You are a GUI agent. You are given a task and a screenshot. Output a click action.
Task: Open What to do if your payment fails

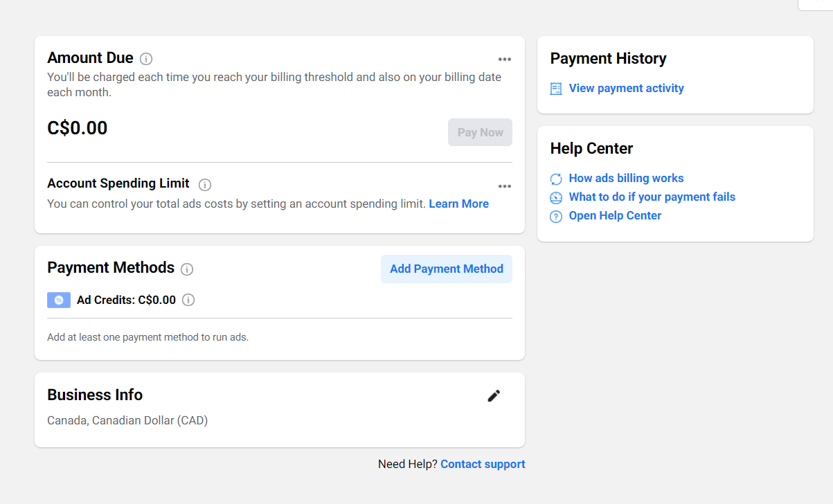pyautogui.click(x=652, y=197)
